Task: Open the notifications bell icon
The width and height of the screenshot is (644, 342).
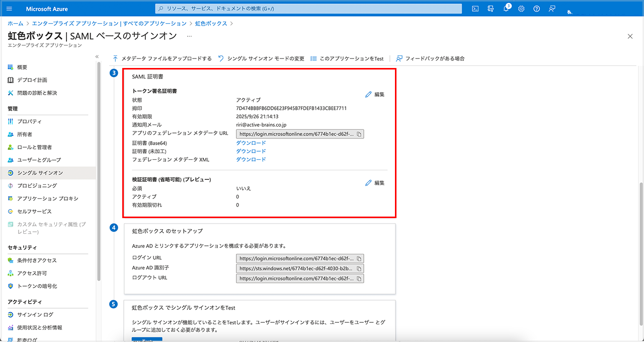Action: coord(506,9)
